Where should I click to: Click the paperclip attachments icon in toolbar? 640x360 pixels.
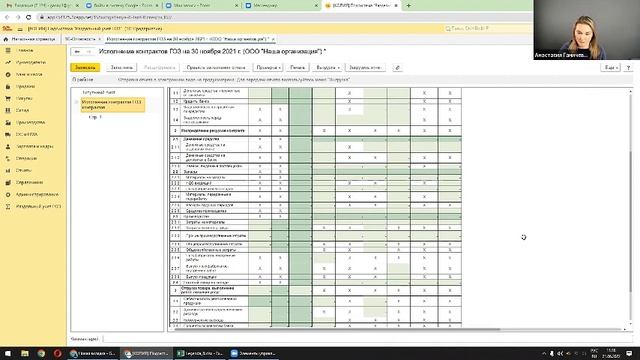pyautogui.click(x=397, y=68)
